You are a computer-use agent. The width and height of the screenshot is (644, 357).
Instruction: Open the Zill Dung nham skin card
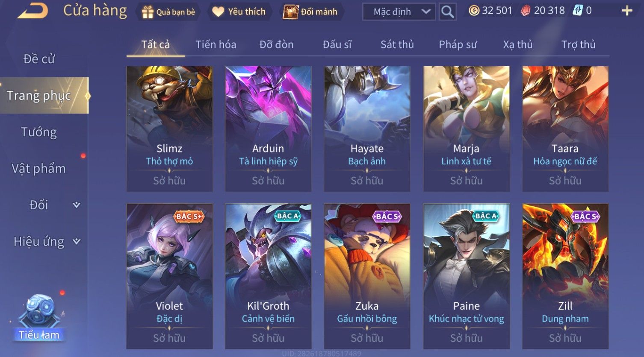565,276
